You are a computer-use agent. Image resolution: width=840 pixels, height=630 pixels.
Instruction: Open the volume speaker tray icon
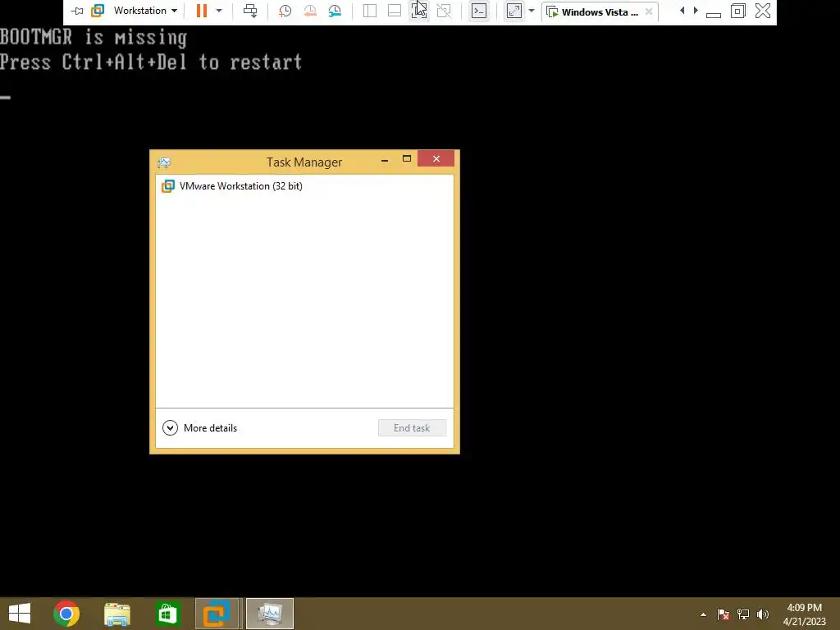point(762,614)
